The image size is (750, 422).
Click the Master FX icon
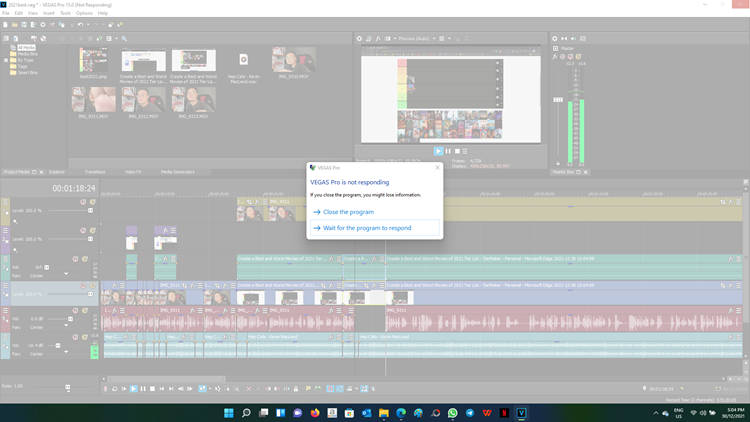click(x=555, y=56)
